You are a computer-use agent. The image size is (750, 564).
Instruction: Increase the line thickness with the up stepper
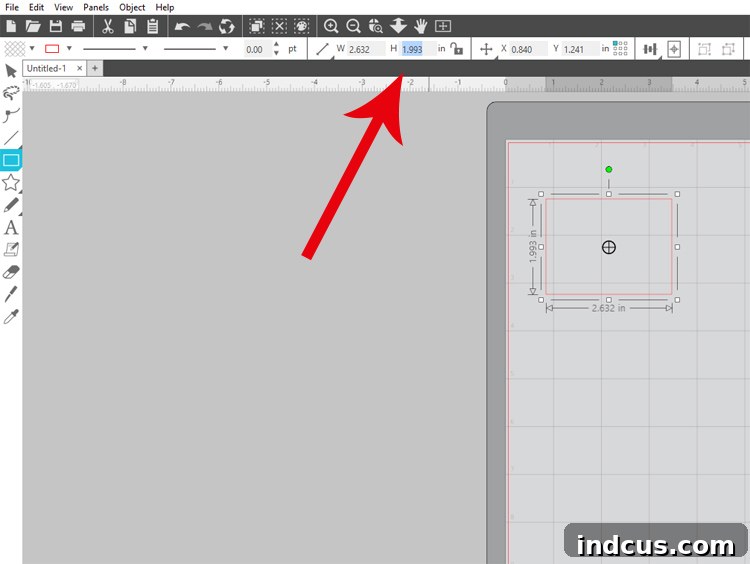pyautogui.click(x=276, y=44)
